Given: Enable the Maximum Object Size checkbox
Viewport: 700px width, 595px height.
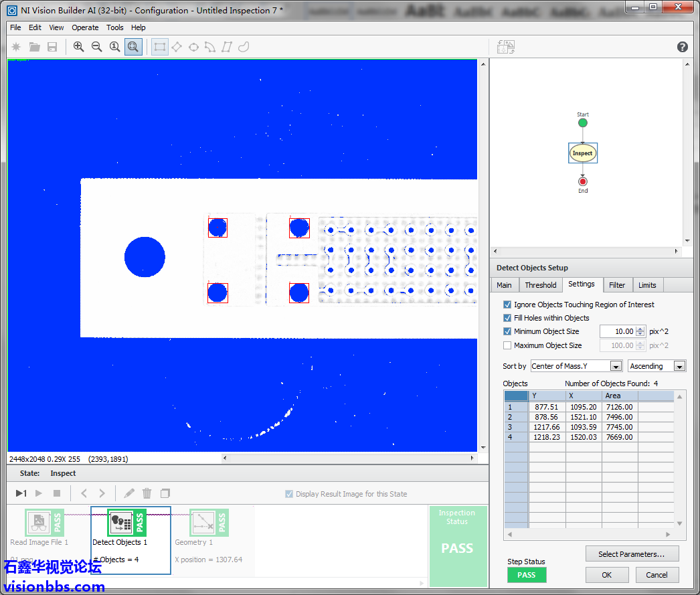Looking at the screenshot, I should click(507, 345).
